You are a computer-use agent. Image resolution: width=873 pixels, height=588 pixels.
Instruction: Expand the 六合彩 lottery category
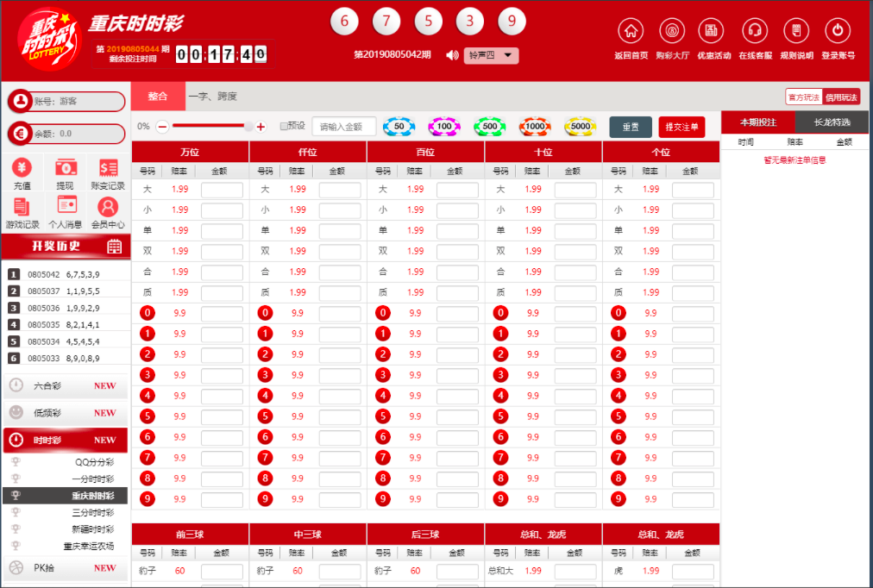pos(66,386)
